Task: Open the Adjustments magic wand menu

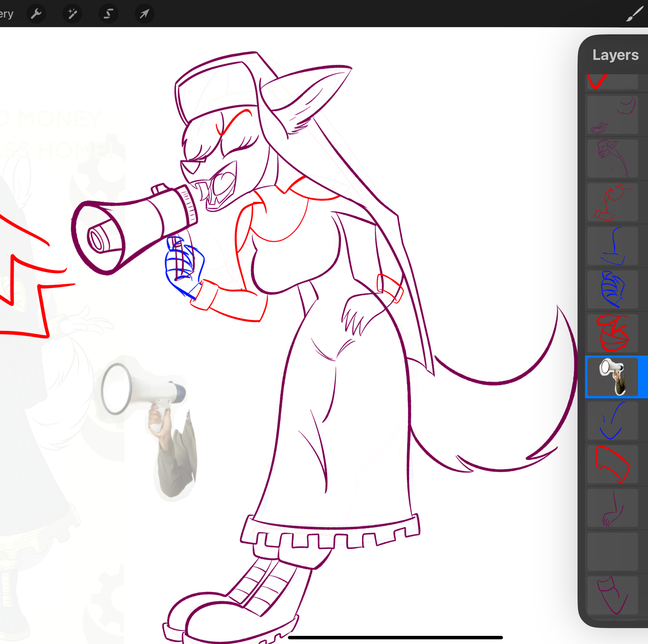Action: click(x=72, y=14)
